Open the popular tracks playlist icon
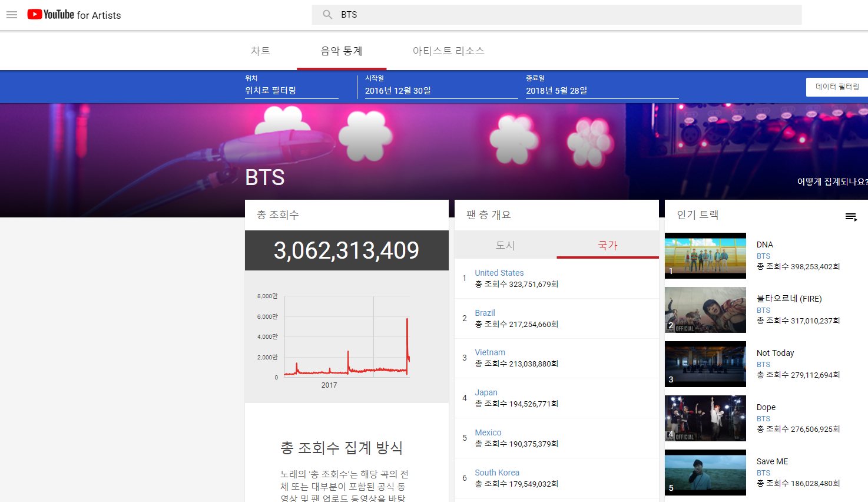Image resolution: width=868 pixels, height=502 pixels. (x=851, y=217)
